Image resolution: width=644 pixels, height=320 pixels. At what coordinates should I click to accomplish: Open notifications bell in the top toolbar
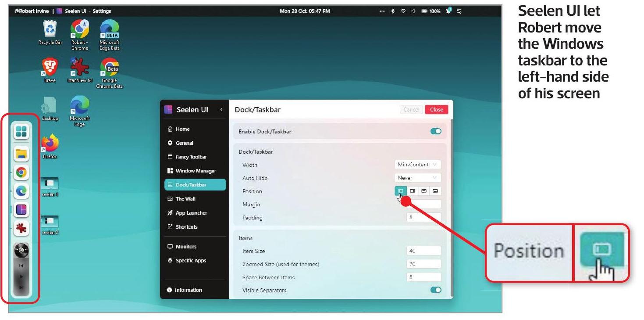point(448,11)
